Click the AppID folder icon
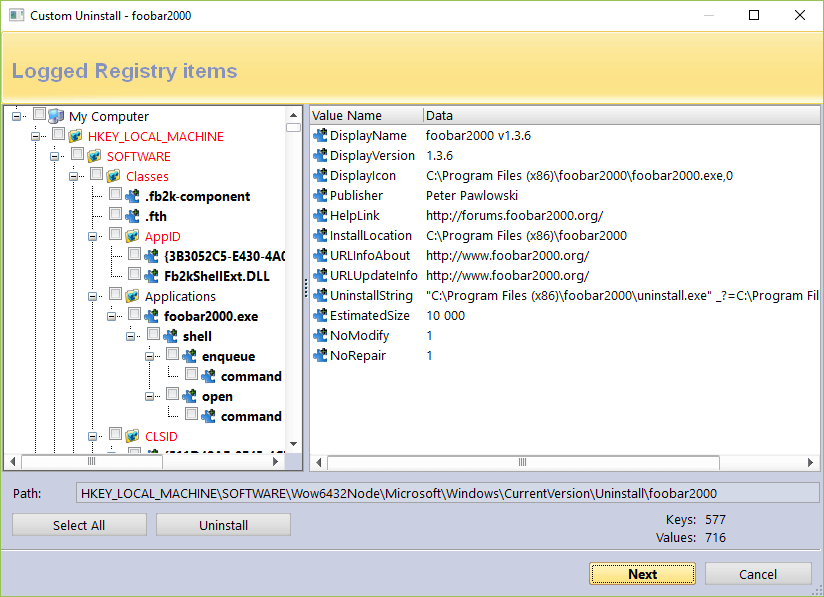Screen dimensions: 824x597 coord(132,236)
